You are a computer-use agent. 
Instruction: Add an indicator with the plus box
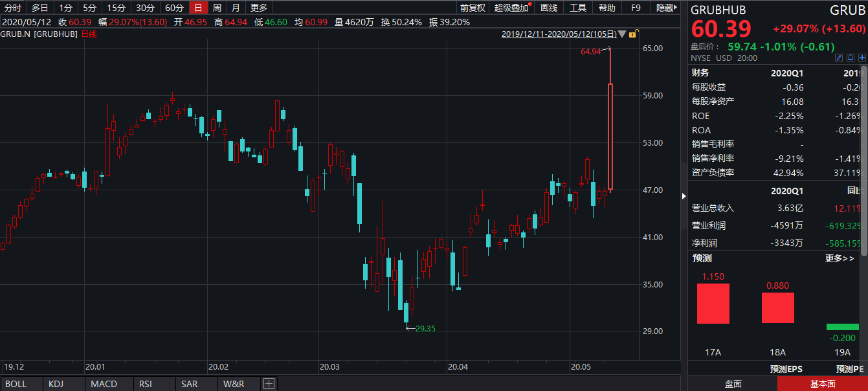269,384
